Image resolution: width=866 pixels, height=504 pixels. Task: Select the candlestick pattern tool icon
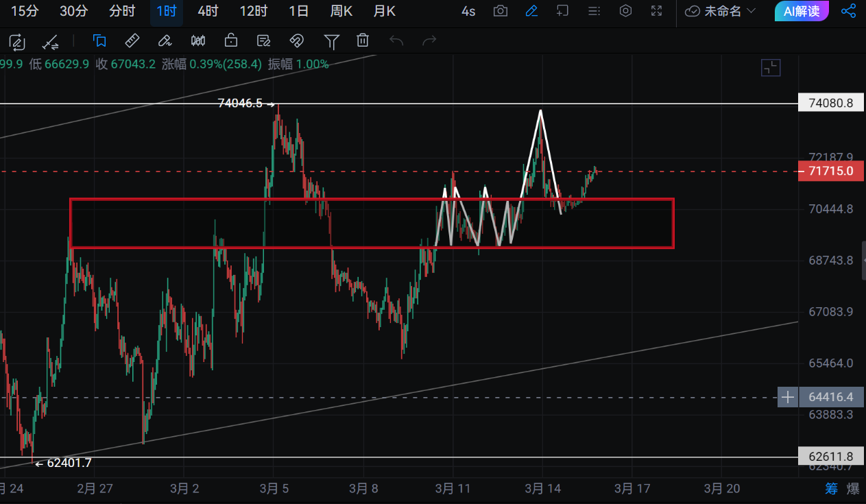pyautogui.click(x=198, y=41)
